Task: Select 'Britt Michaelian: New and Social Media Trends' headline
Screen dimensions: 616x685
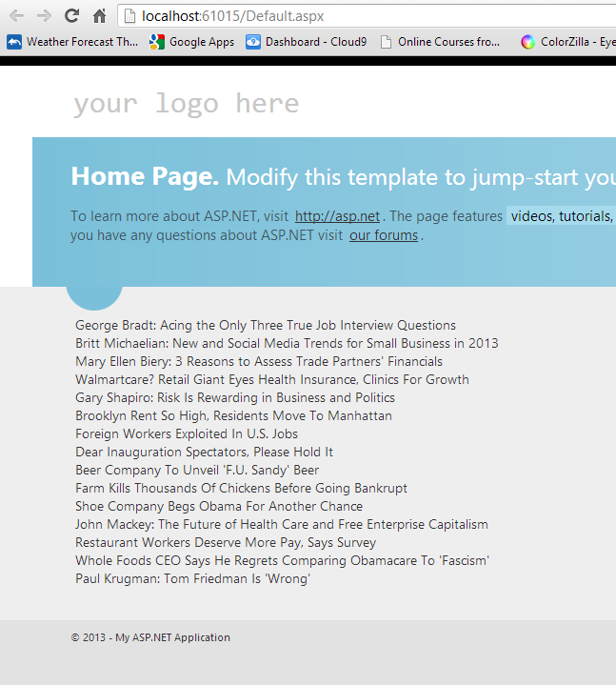Action: [287, 343]
